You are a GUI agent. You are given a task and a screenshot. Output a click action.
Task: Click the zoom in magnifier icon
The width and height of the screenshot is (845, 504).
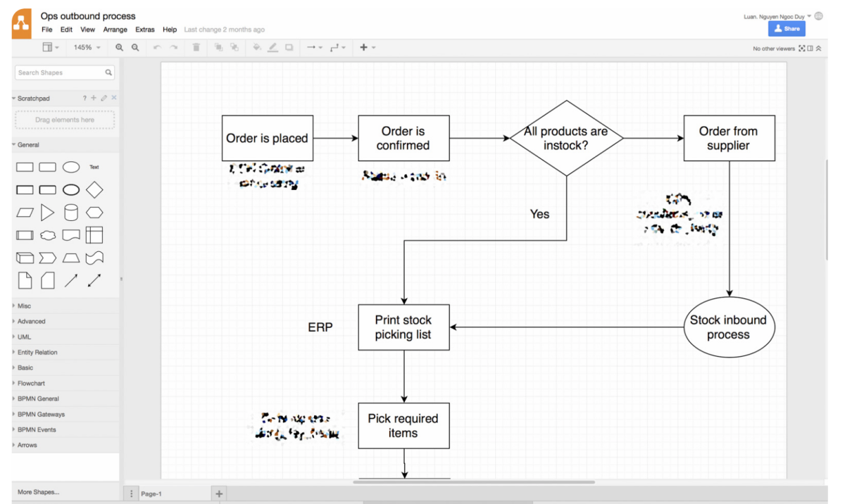coord(120,47)
